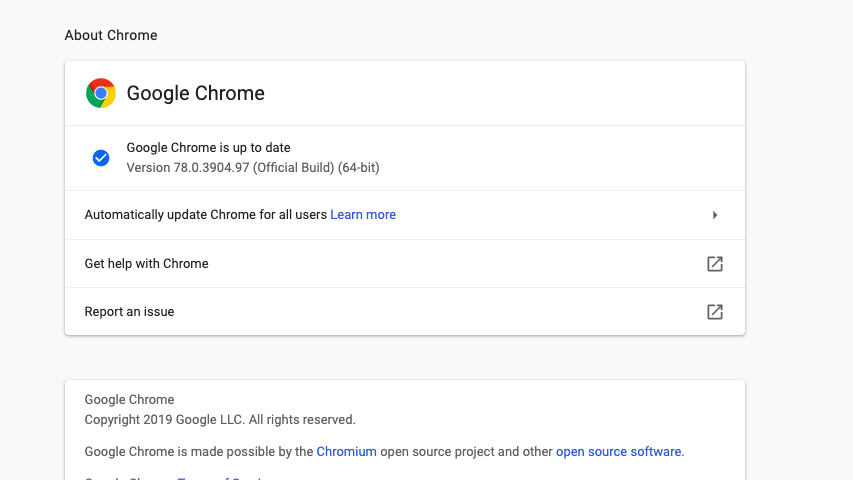Select Report an issue row

[405, 312]
